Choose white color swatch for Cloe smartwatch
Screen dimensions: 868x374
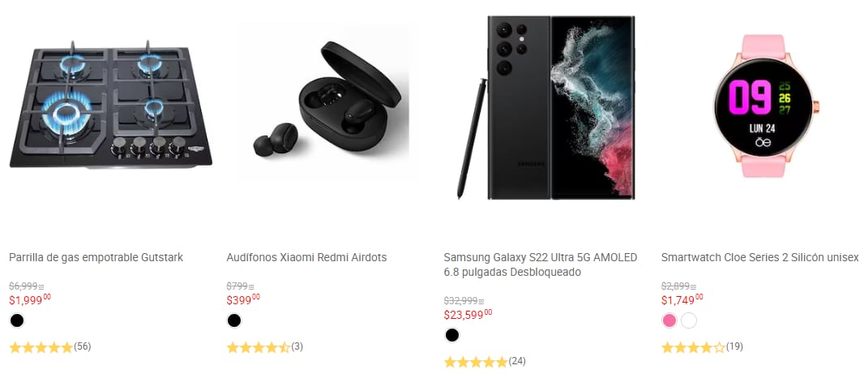689,320
